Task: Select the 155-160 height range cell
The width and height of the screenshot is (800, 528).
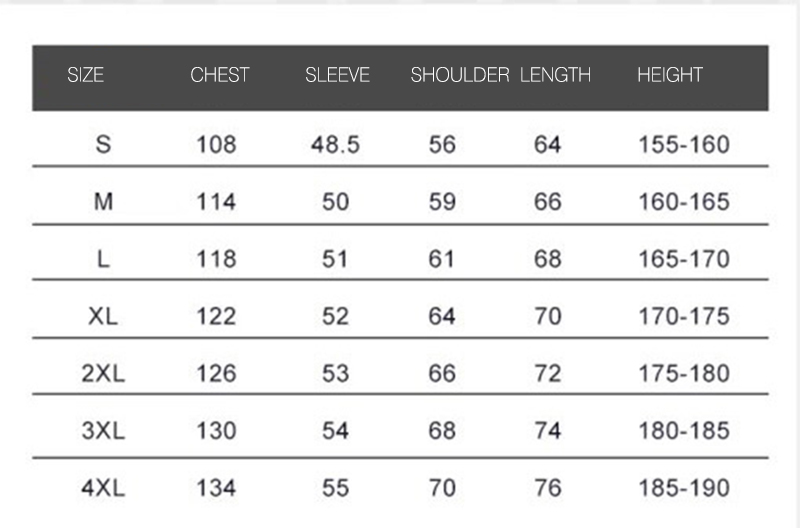Action: [x=684, y=144]
